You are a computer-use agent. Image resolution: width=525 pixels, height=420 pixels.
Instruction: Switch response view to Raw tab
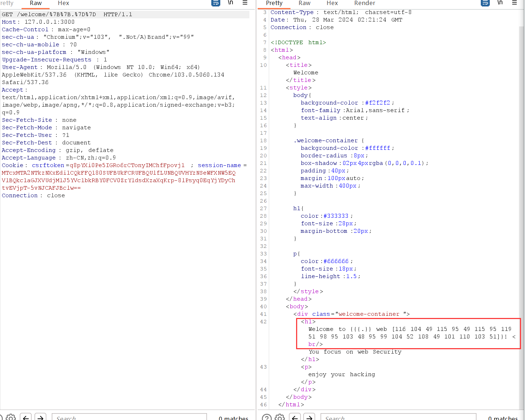pos(304,3)
